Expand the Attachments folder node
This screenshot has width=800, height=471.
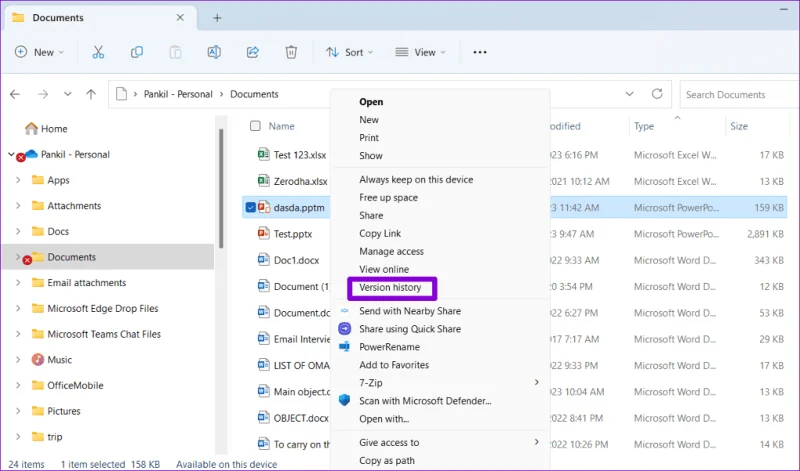[x=18, y=205]
